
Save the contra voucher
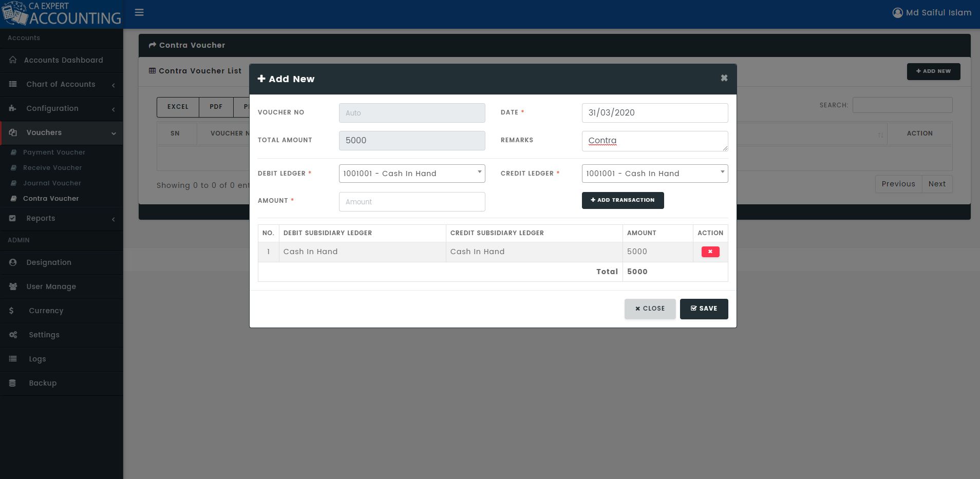[704, 309]
